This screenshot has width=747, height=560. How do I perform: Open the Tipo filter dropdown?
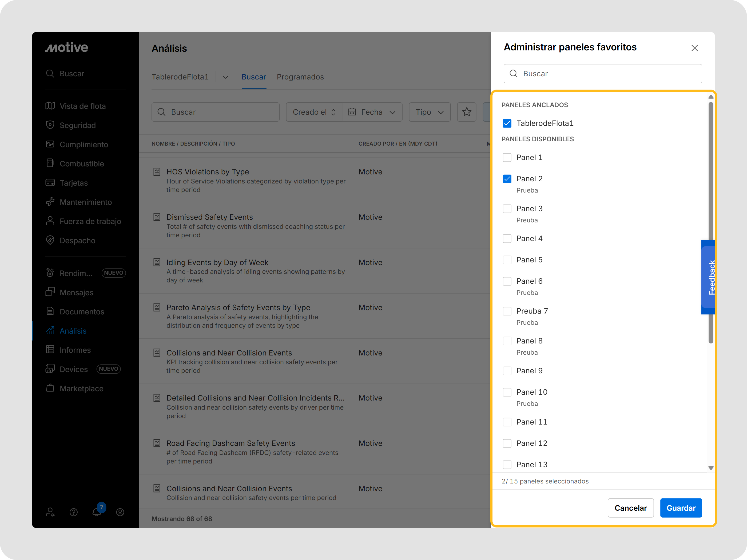(429, 112)
